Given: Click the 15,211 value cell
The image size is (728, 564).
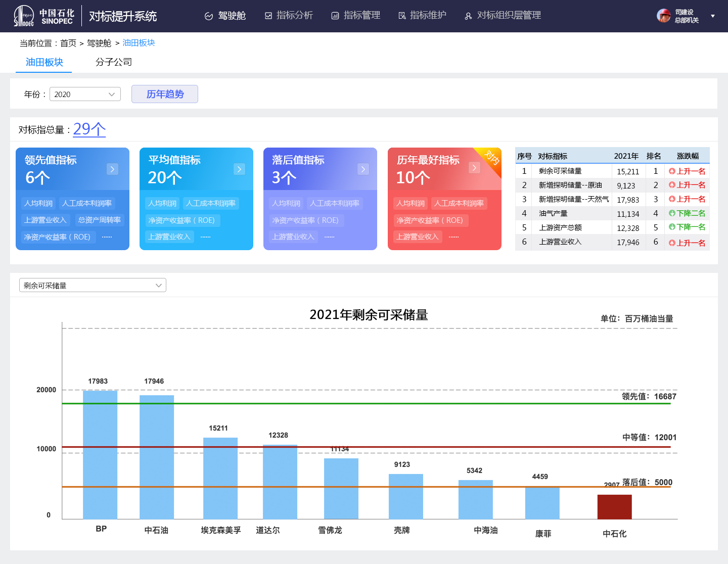Looking at the screenshot, I should (628, 171).
